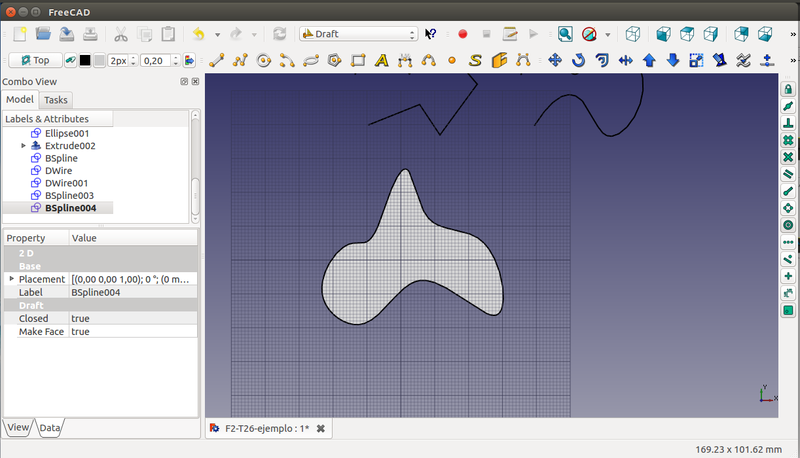Select the Draft Circle tool
The image size is (800, 458).
[x=264, y=60]
